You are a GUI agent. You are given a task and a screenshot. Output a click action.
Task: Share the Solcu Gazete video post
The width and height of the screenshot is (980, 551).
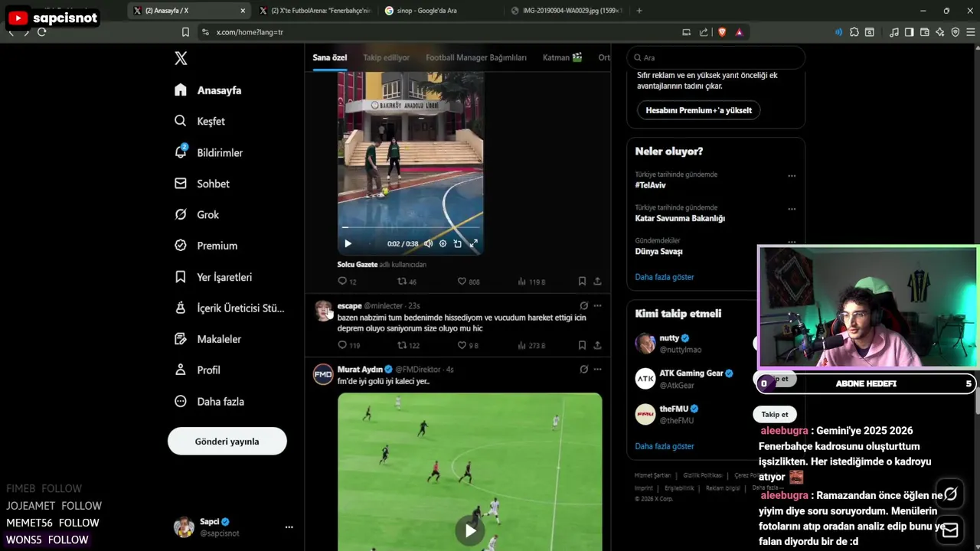[x=597, y=282]
